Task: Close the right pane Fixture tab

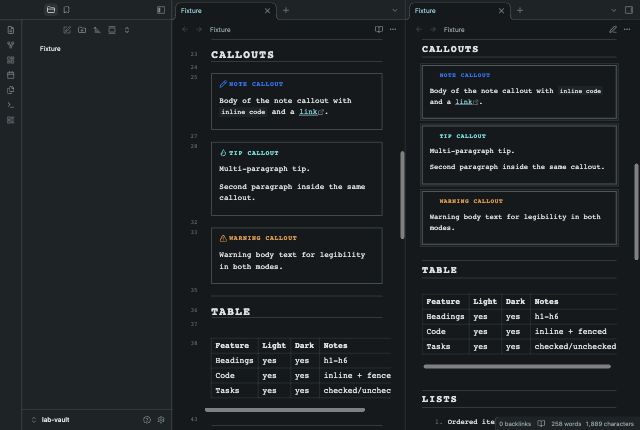Action: point(501,11)
